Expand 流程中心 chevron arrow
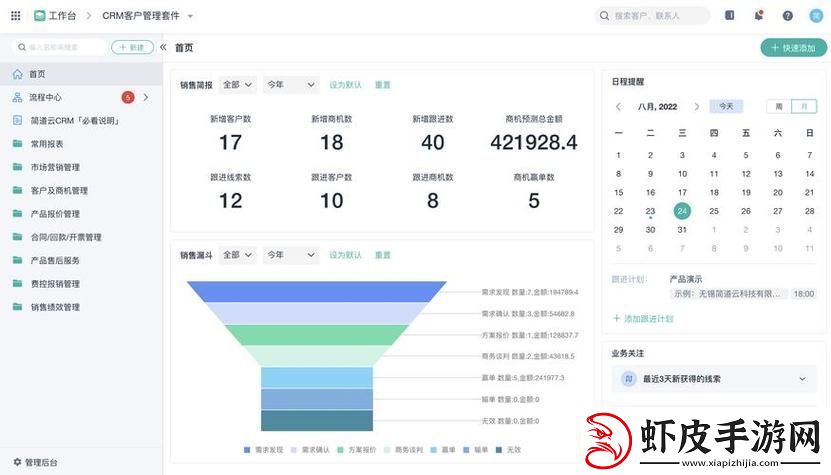 pos(146,98)
